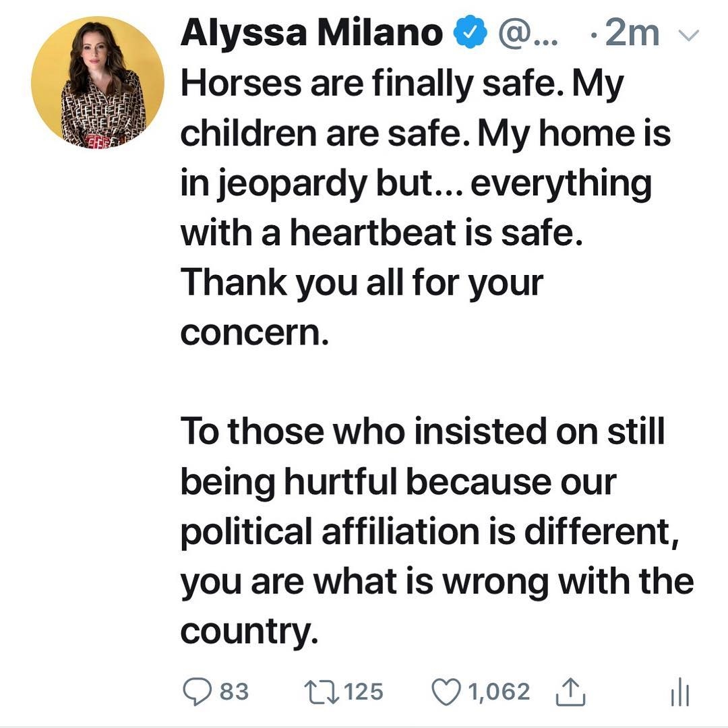Open the reply speech bubble icon
This screenshot has height=728, width=728.
198,692
